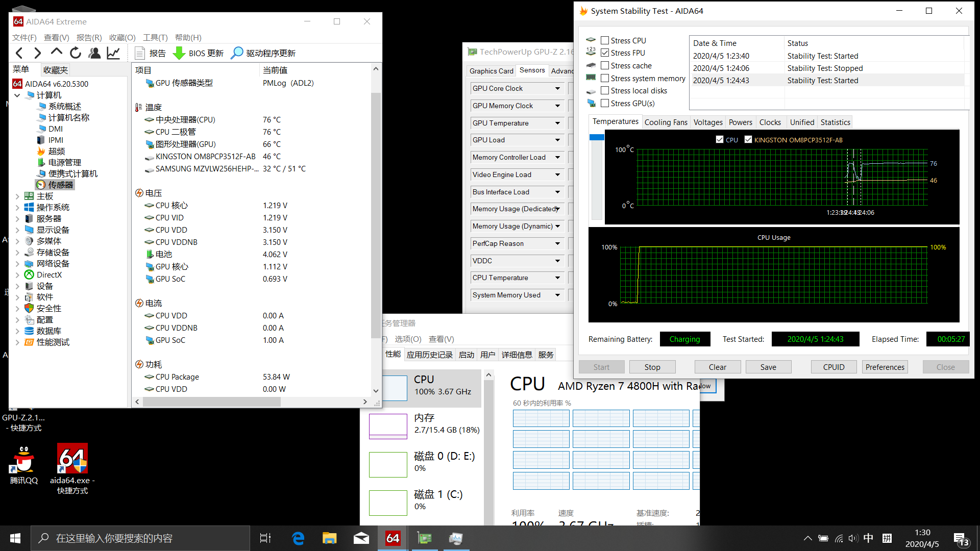The image size is (980, 551).
Task: Select the Temperatures tab in stability test
Action: tap(615, 122)
